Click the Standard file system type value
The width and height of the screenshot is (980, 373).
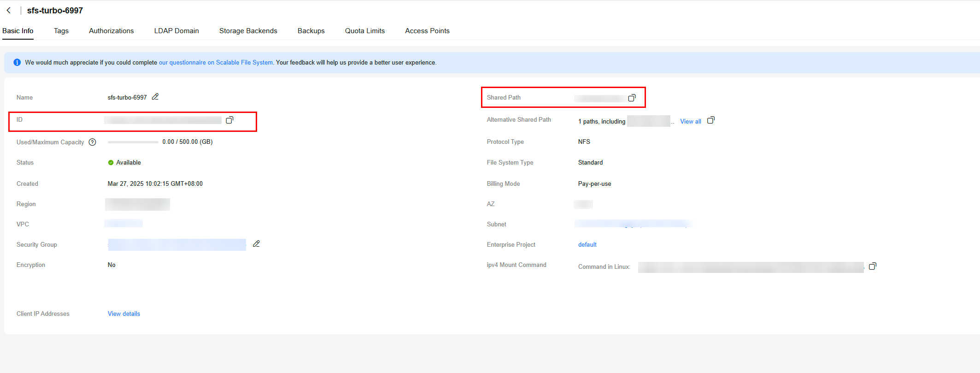[x=590, y=162]
